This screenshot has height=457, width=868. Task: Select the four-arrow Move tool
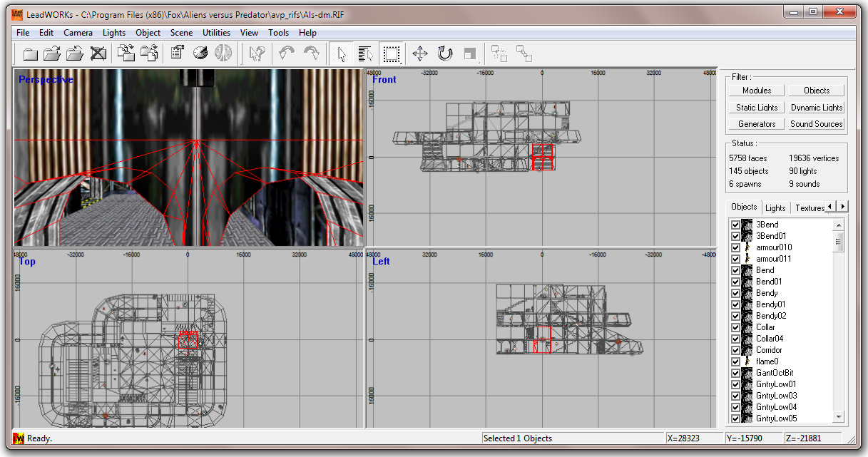[x=420, y=53]
